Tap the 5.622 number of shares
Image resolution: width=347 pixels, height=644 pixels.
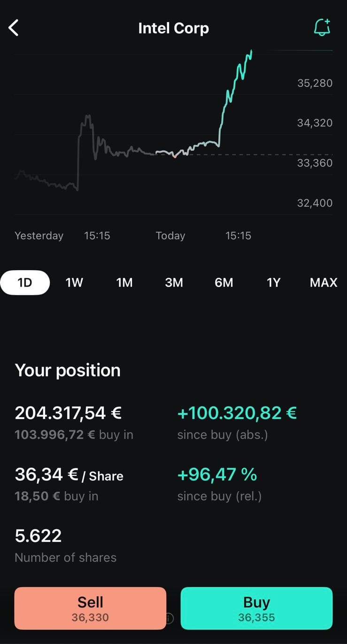coord(38,535)
